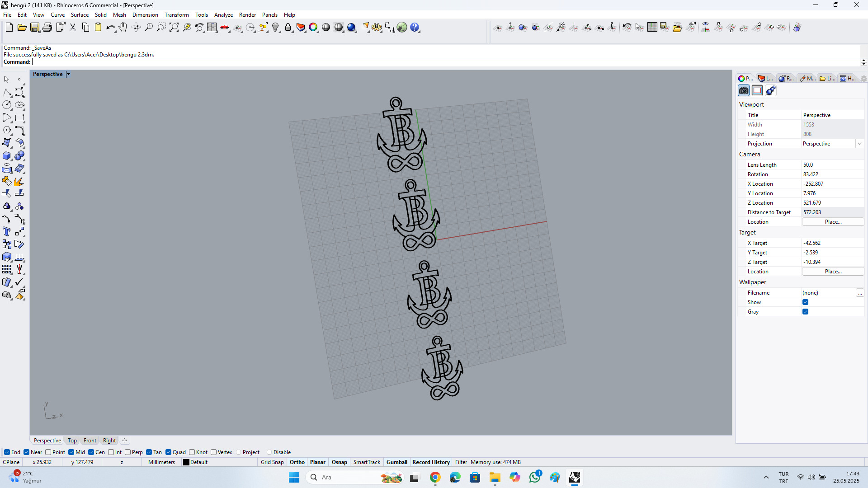Click the Pan hand tool icon

coord(123,28)
